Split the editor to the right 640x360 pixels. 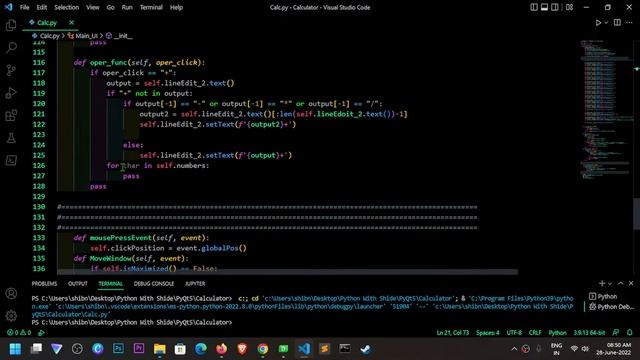pyautogui.click(x=617, y=23)
